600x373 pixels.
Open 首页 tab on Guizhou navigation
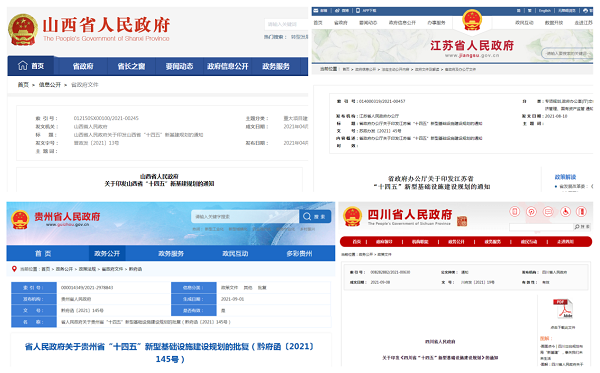(x=43, y=253)
